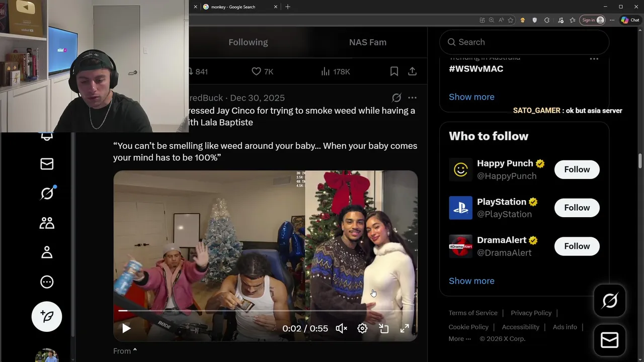Viewport: 644px width, 362px height.
Task: Click Grok explain icon on Dec 30 post
Action: tap(396, 98)
